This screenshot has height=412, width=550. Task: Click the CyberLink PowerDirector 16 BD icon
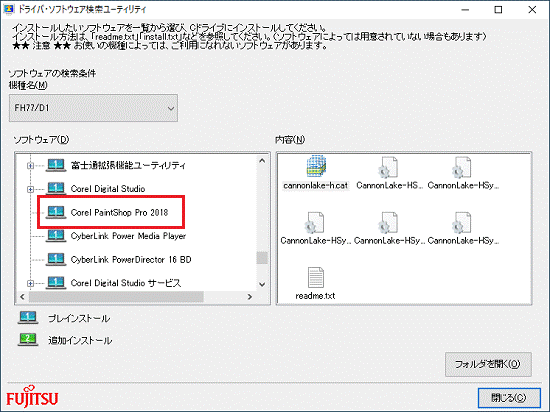[x=56, y=259]
